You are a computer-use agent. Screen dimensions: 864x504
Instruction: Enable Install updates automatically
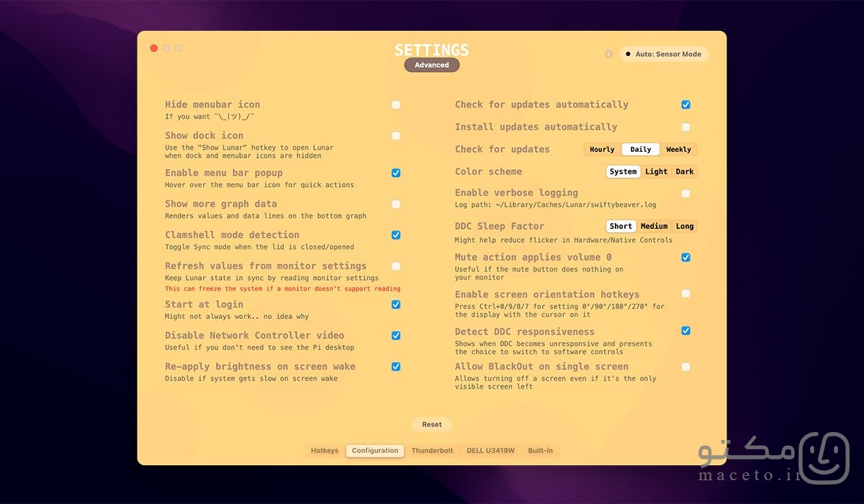click(686, 127)
